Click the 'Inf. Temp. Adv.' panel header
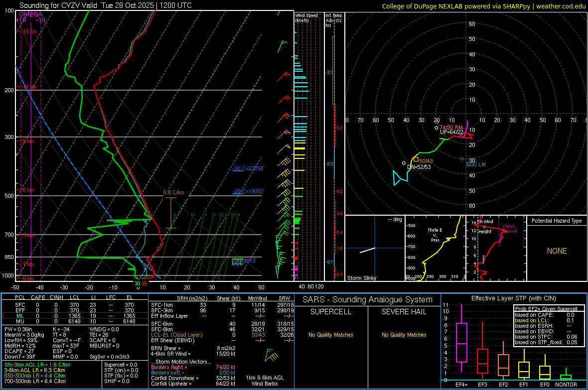588x390 pixels. [334, 20]
